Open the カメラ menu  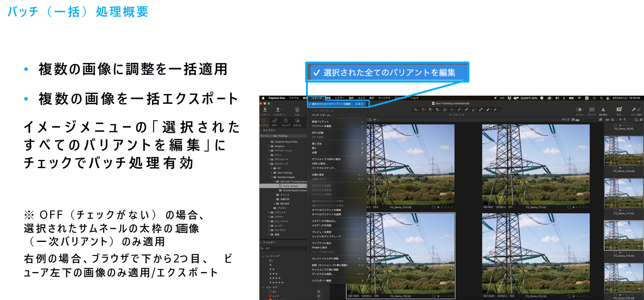[x=362, y=98]
